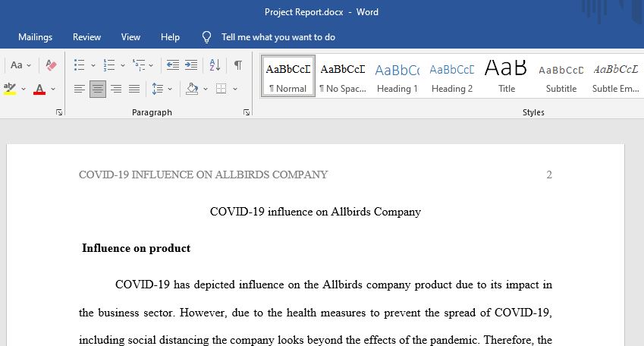
Task: Sort the selected text A to Z
Action: (215, 65)
